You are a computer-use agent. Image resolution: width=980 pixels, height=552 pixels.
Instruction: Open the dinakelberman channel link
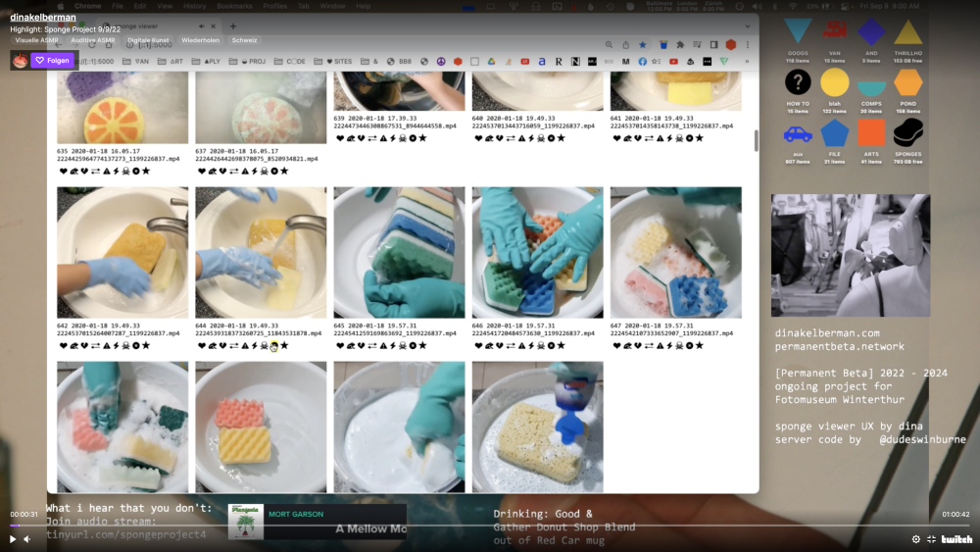click(x=43, y=17)
